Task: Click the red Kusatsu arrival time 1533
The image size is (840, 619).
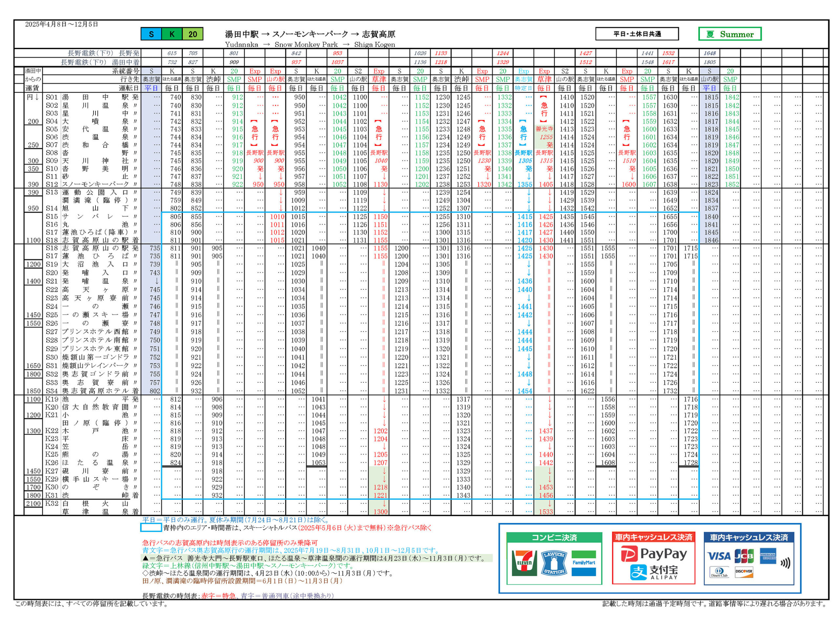Action: click(x=545, y=511)
